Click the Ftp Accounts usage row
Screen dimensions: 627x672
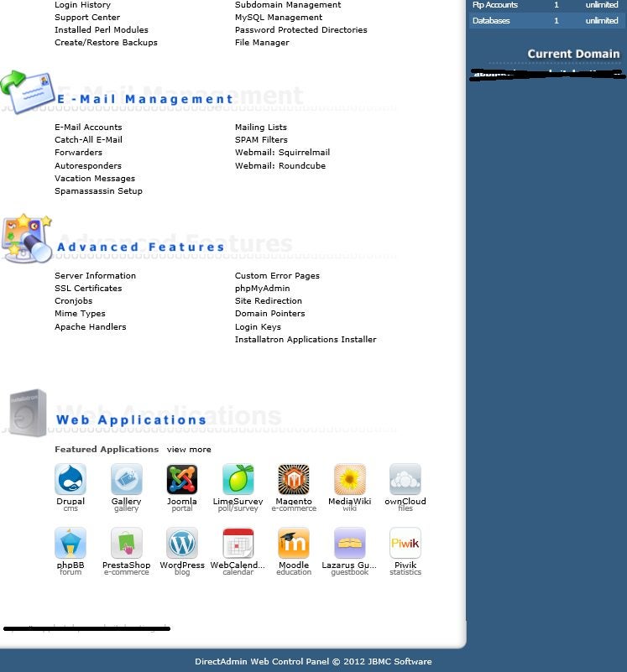pos(545,5)
